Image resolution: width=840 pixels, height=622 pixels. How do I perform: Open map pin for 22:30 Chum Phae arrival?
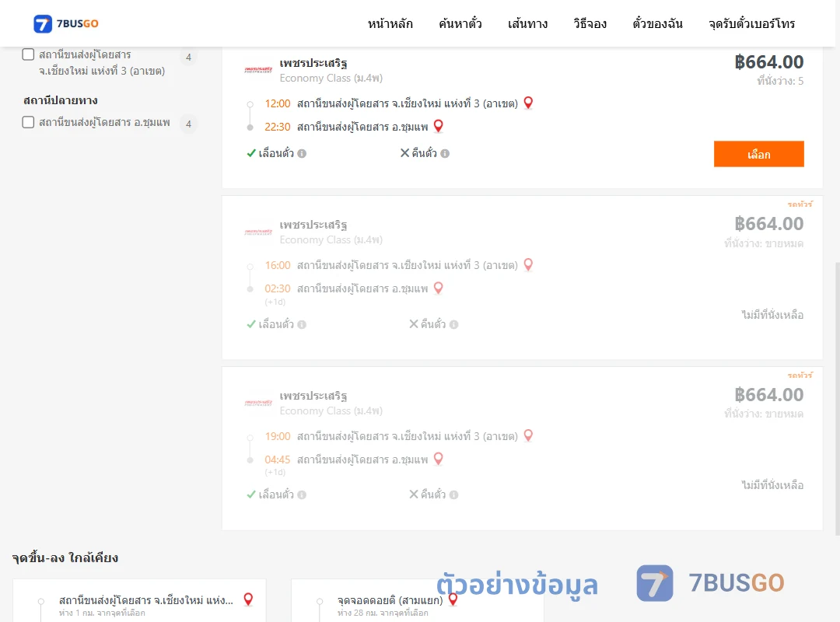(x=438, y=127)
